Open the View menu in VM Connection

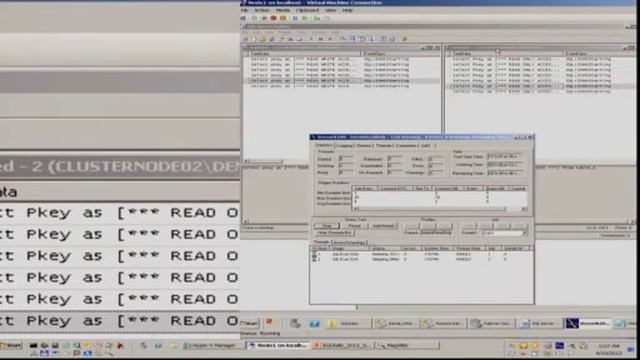(x=331, y=10)
